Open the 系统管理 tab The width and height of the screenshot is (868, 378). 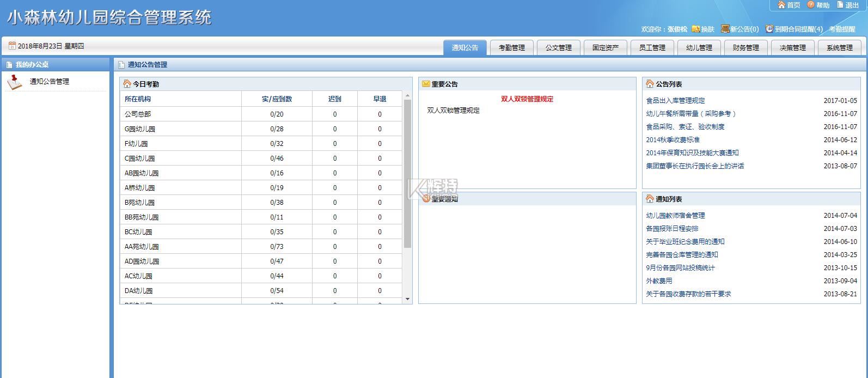tap(839, 48)
